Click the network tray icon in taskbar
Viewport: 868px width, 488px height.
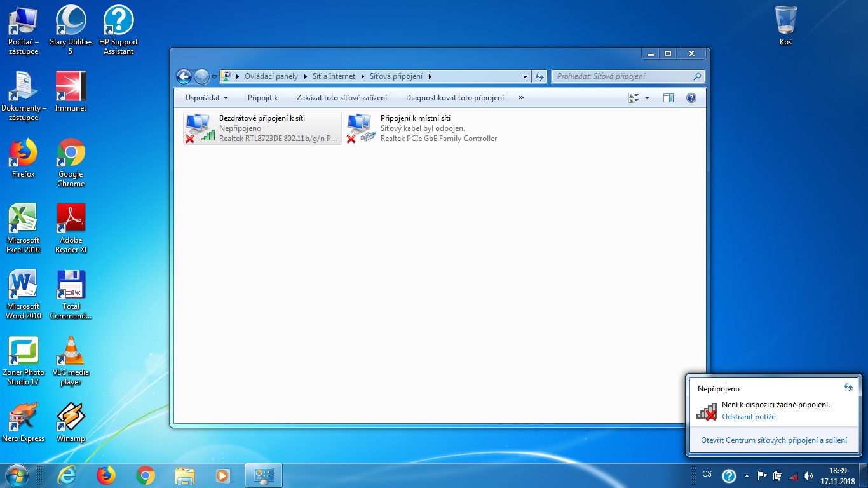(x=792, y=476)
